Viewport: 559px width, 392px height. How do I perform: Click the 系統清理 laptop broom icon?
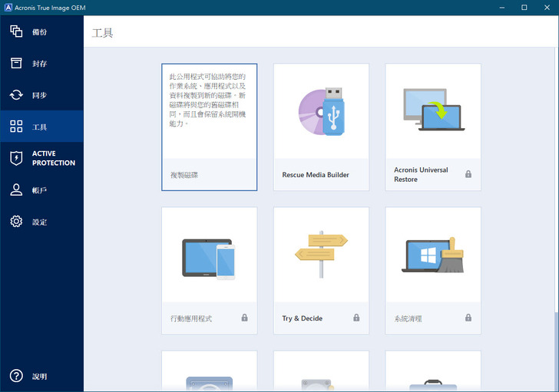(x=432, y=255)
